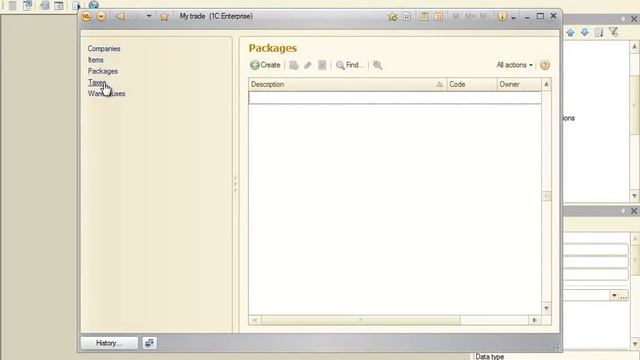Open Companies in navigation panel
The height and width of the screenshot is (360, 640).
pos(104,49)
